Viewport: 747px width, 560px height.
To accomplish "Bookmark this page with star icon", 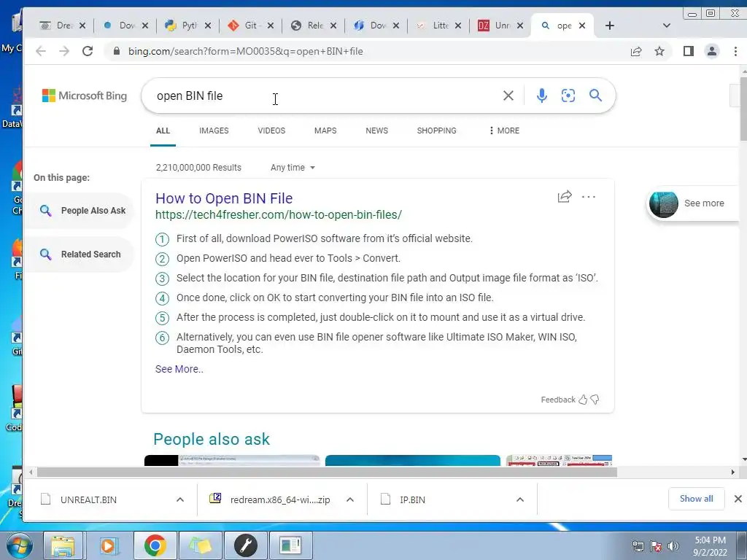I will (659, 51).
